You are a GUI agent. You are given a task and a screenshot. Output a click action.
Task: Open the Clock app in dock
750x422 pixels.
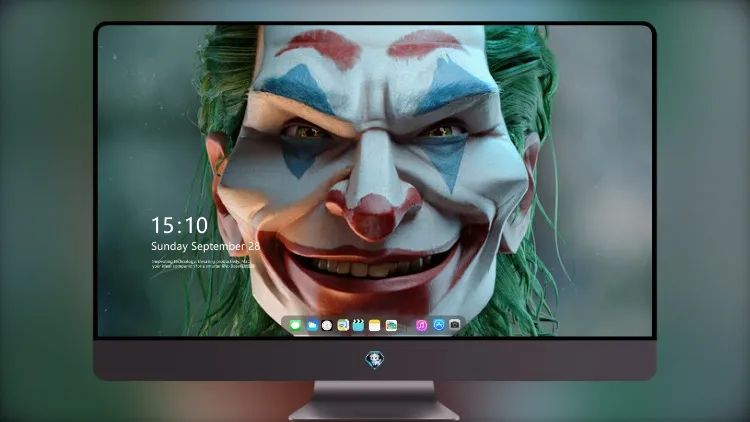point(327,325)
